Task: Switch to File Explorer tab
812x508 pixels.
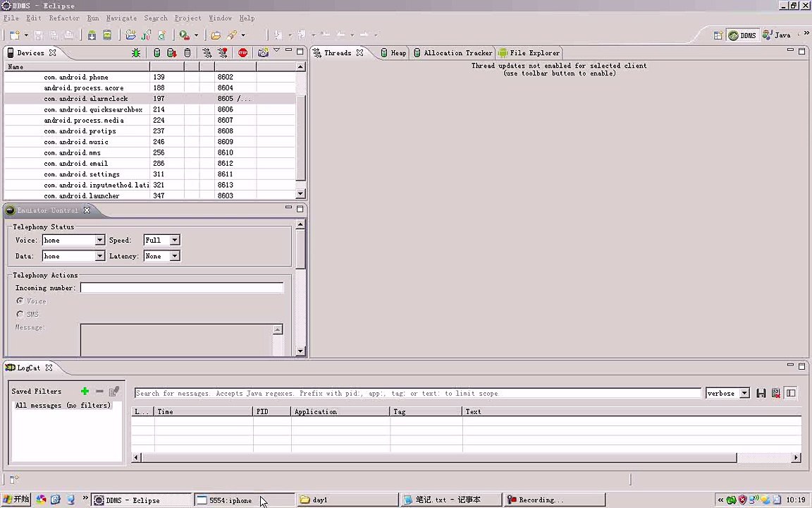Action: (x=529, y=53)
